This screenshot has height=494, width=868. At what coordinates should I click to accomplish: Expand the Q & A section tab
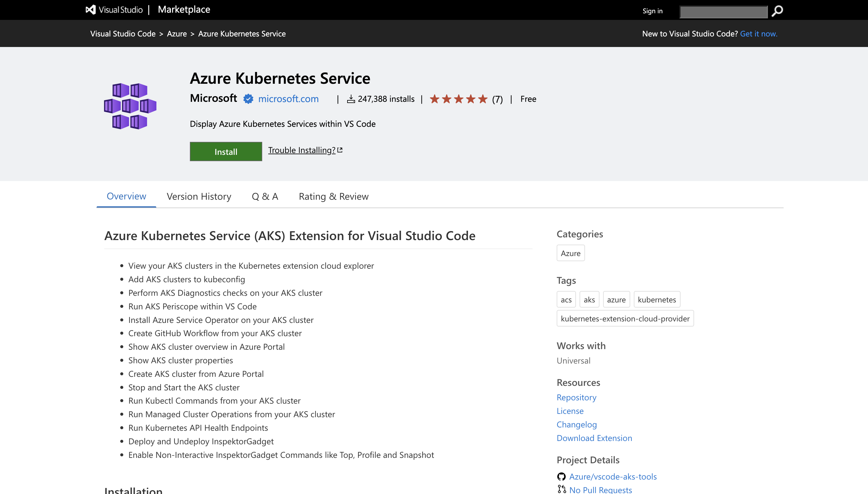(264, 195)
